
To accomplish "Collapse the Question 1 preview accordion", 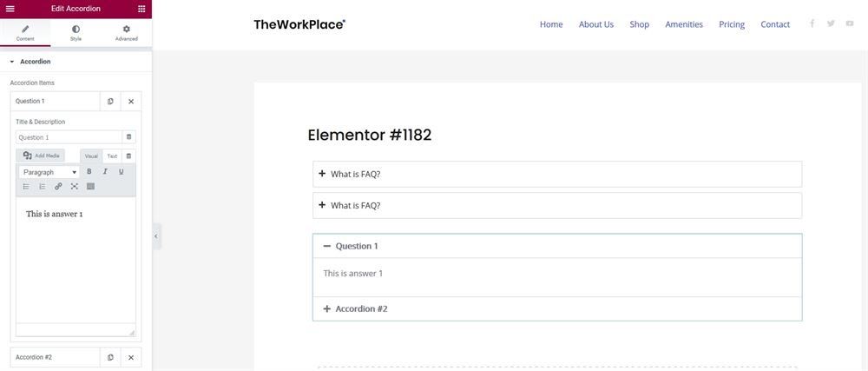I will click(557, 246).
